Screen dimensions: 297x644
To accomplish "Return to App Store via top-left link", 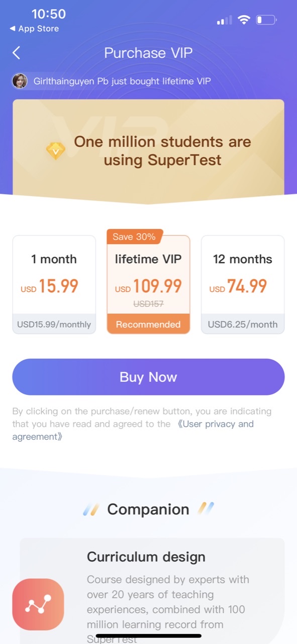I will (x=34, y=29).
